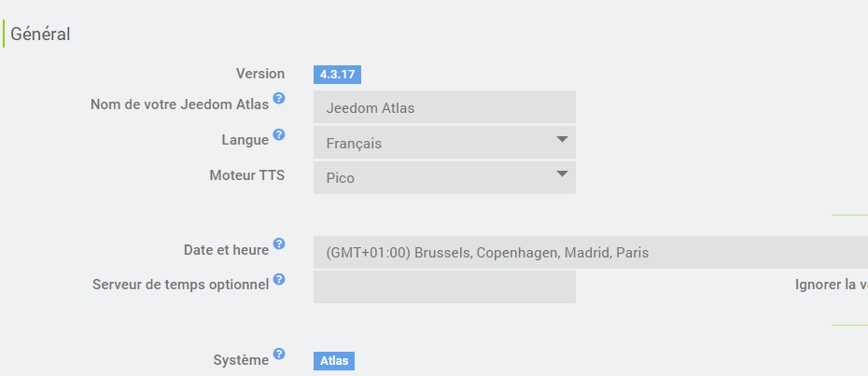Click the Moteur TTS label

pyautogui.click(x=247, y=175)
